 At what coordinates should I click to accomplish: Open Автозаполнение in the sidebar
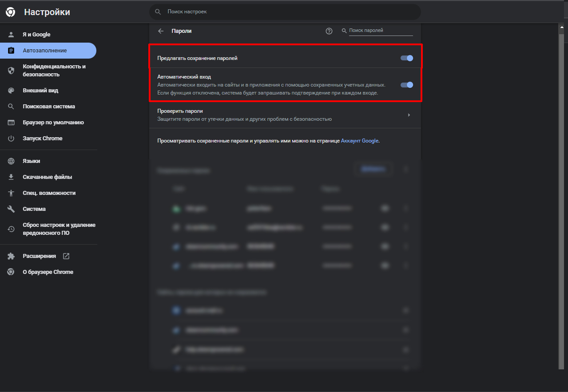[44, 51]
